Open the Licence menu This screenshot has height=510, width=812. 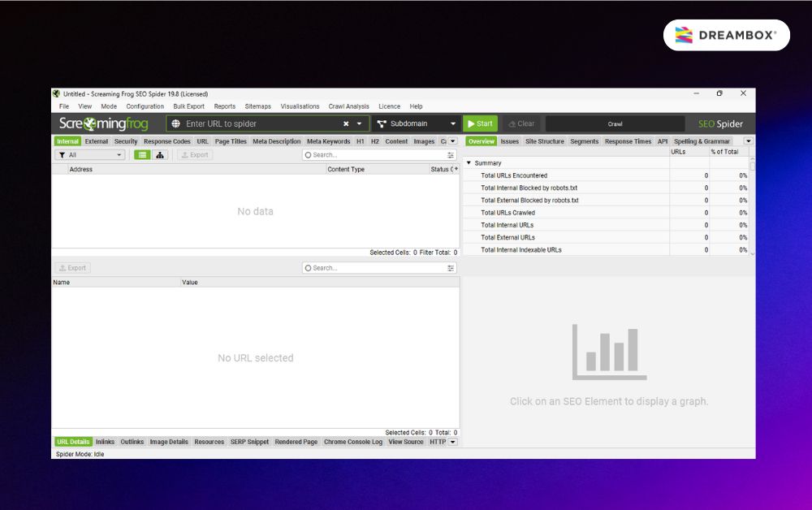click(390, 106)
